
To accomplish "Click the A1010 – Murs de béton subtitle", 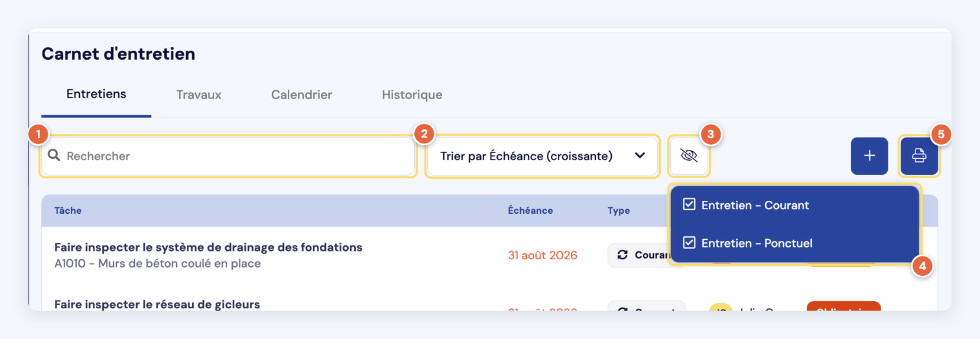I will pyautogui.click(x=157, y=263).
